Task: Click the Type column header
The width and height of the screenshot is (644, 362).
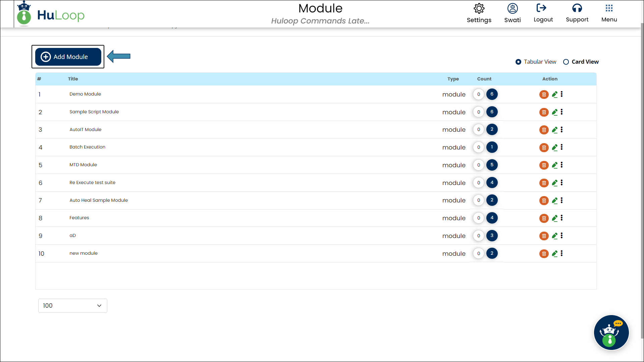Action: pos(453,79)
